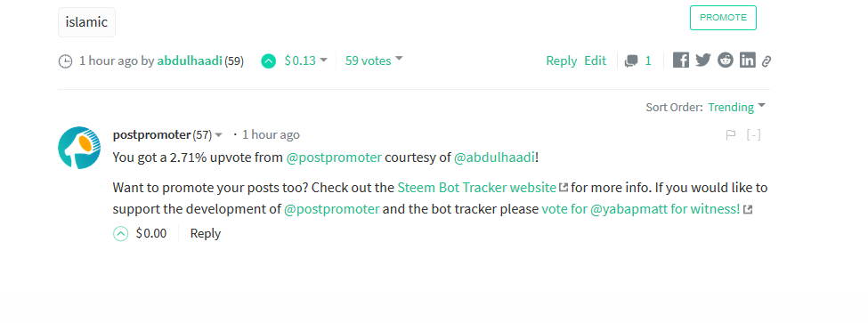This screenshot has width=868, height=323.
Task: Open comments via speech bubble icon
Action: pos(631,61)
